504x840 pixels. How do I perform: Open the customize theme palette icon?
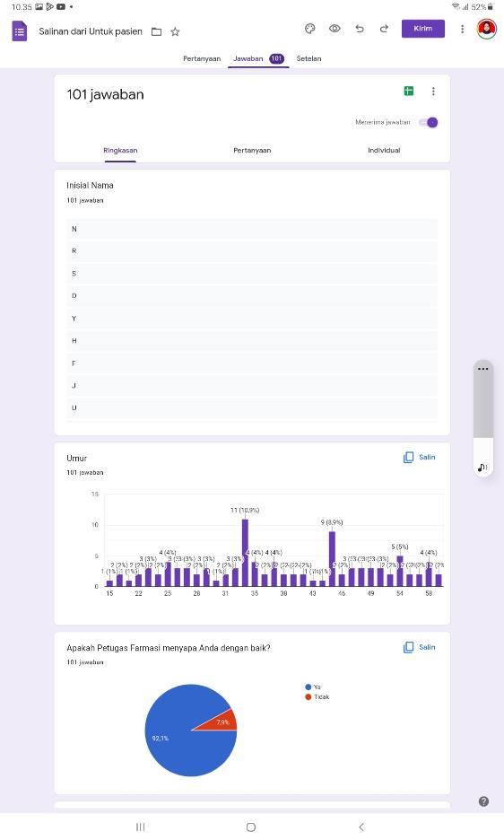click(310, 29)
